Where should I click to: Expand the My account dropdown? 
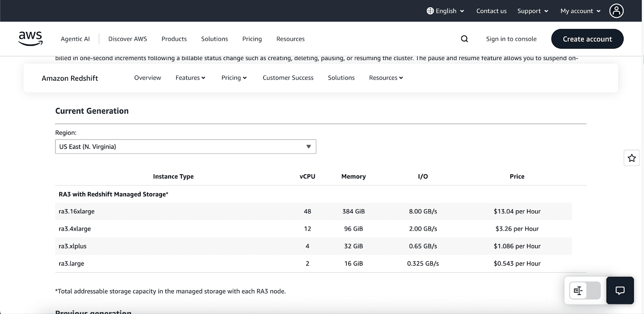click(x=580, y=11)
